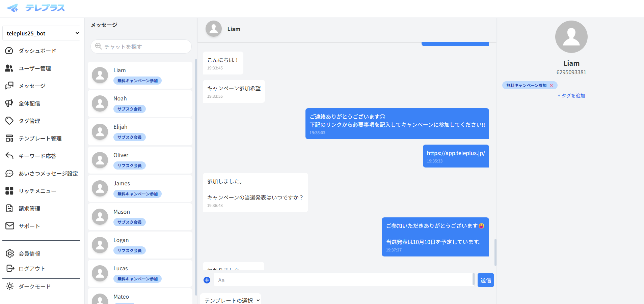Image resolution: width=644 pixels, height=304 pixels.
Task: Click the ユーザー管理 people icon
Action: point(9,68)
